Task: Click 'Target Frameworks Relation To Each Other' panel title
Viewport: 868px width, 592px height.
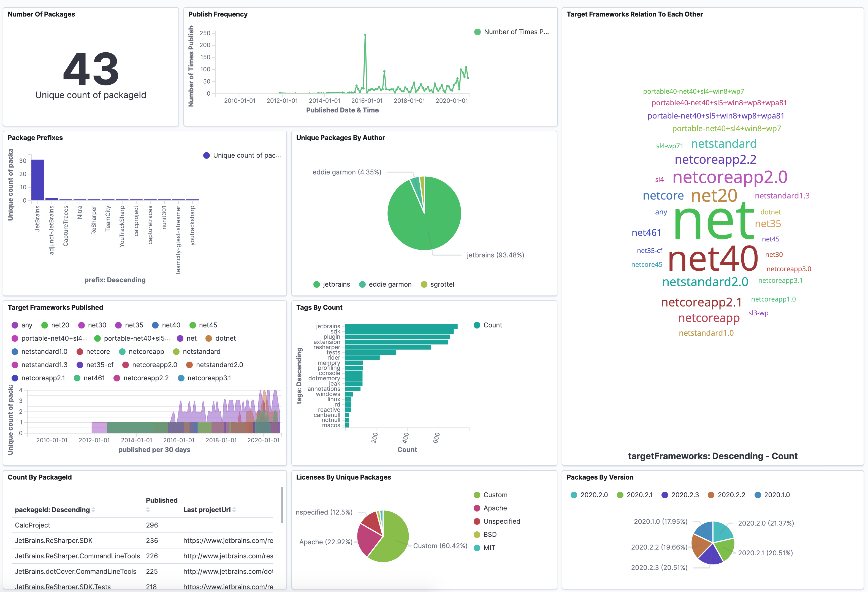Action: 634,15
